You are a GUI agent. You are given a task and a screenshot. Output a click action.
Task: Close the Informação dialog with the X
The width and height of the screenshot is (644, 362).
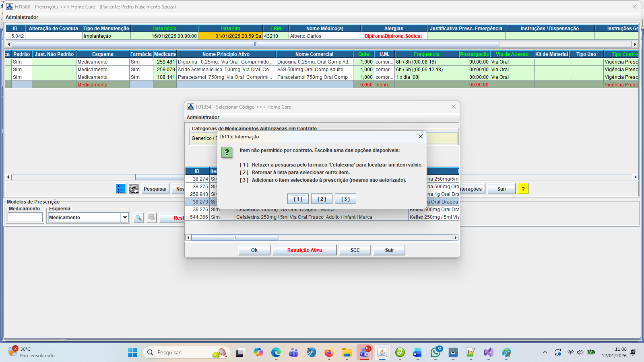point(420,137)
